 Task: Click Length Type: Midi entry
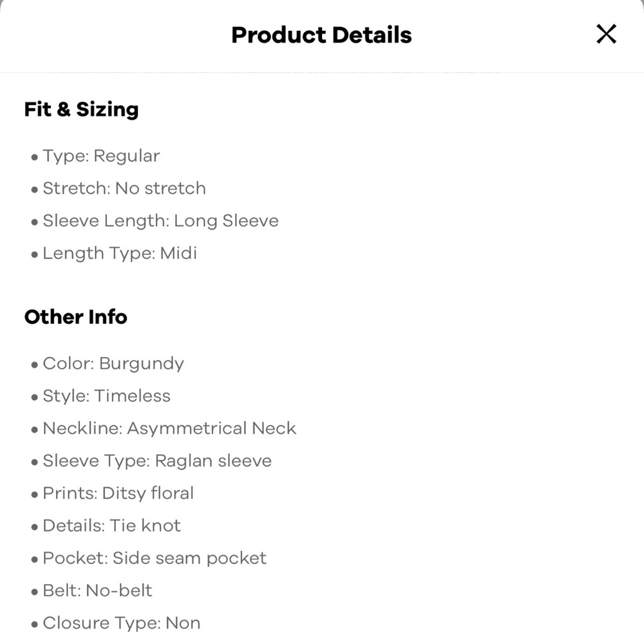(120, 253)
